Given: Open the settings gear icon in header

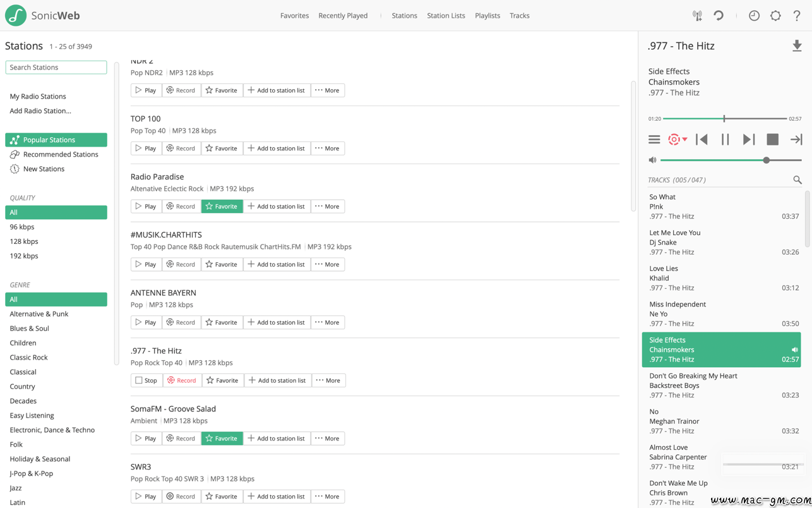Looking at the screenshot, I should click(775, 16).
